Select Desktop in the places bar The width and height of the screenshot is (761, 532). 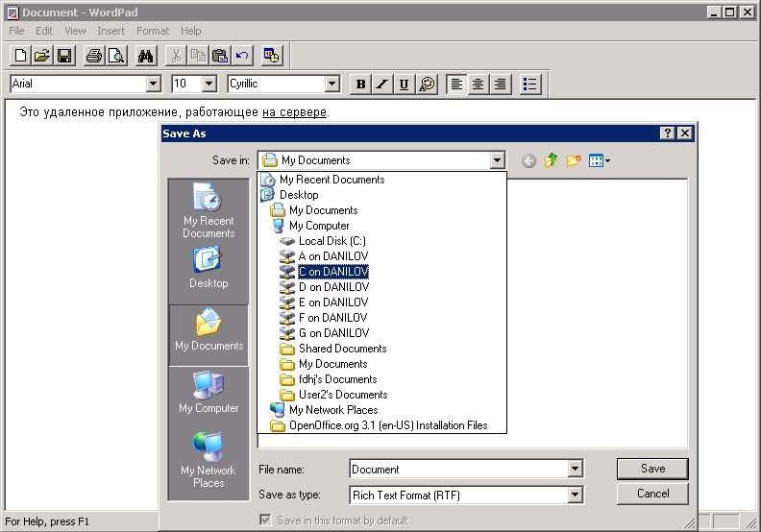click(x=209, y=268)
